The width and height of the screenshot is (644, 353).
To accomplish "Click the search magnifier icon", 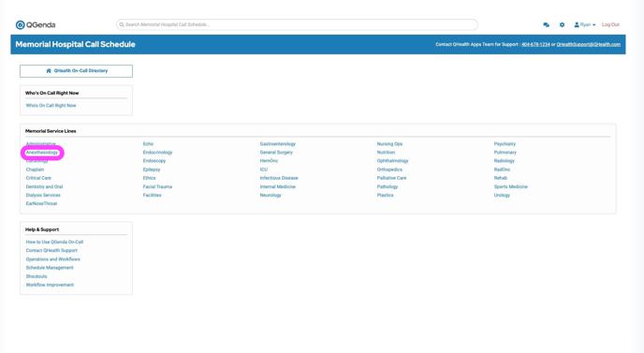I will pyautogui.click(x=122, y=24).
